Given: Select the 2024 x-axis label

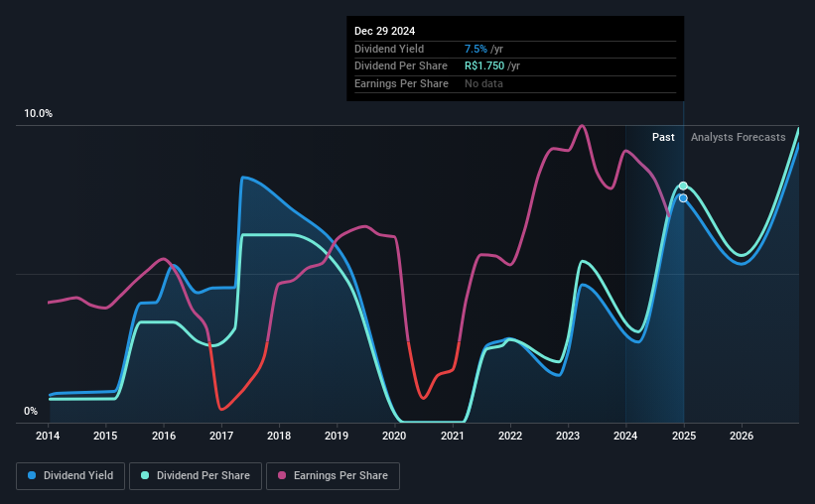Looking at the screenshot, I should pyautogui.click(x=625, y=436).
